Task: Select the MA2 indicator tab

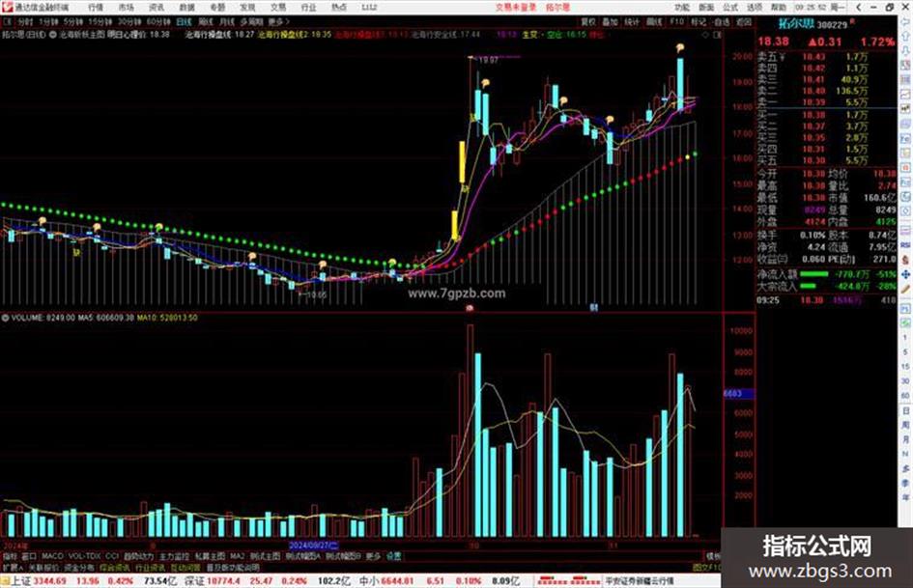Action: (x=237, y=556)
